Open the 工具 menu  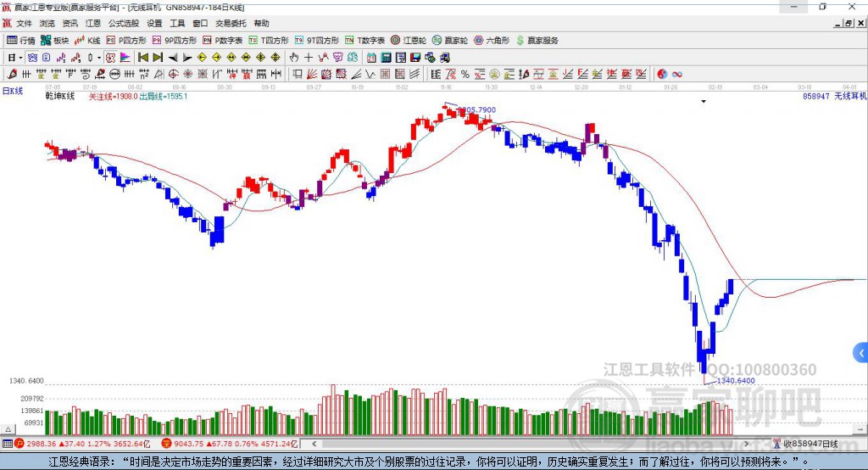pos(177,23)
